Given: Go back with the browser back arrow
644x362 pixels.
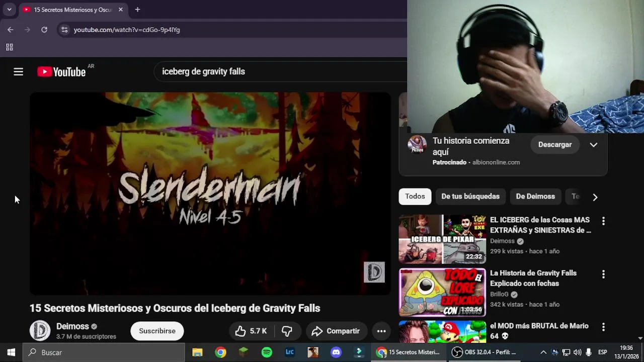Looking at the screenshot, I should (11, 30).
